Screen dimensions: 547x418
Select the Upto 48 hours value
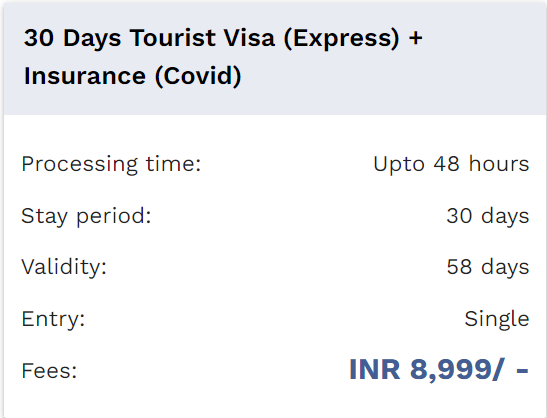click(451, 164)
